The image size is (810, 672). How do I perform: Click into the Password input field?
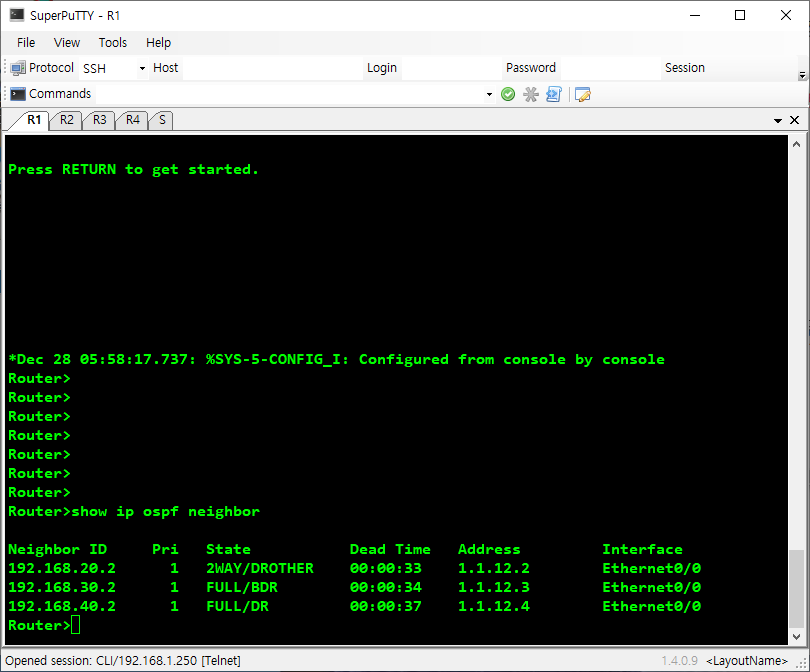610,68
